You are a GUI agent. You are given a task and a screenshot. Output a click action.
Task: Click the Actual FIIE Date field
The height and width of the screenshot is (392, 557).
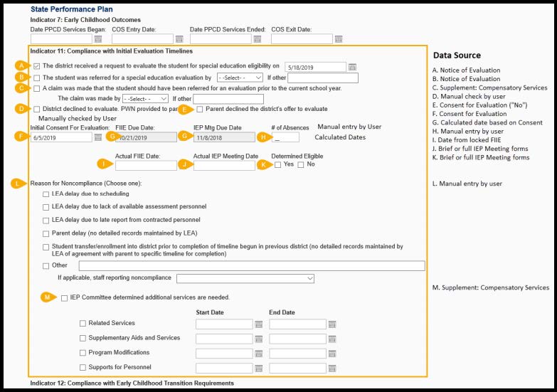146,165
